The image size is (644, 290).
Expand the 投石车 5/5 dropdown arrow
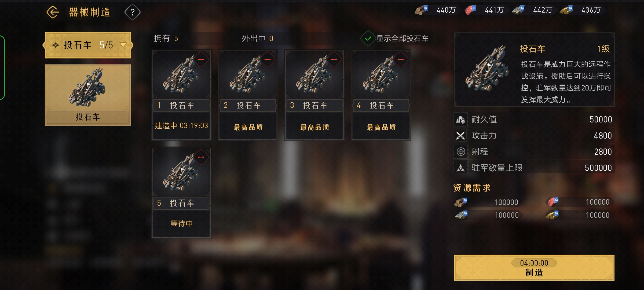(x=123, y=45)
